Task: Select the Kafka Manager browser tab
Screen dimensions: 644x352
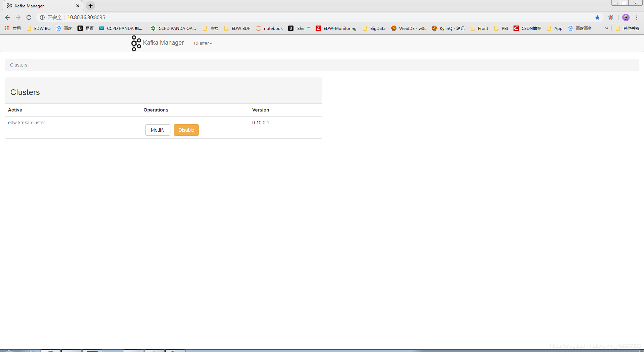Action: pos(43,6)
